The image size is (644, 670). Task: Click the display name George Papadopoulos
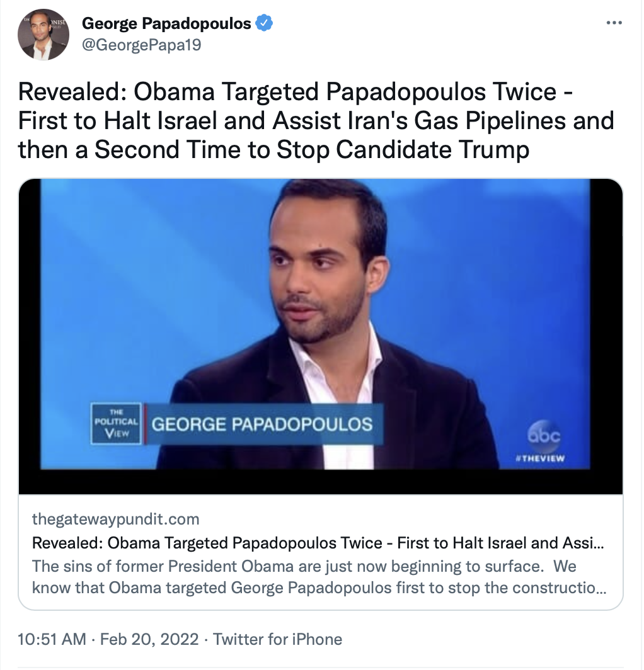166,23
